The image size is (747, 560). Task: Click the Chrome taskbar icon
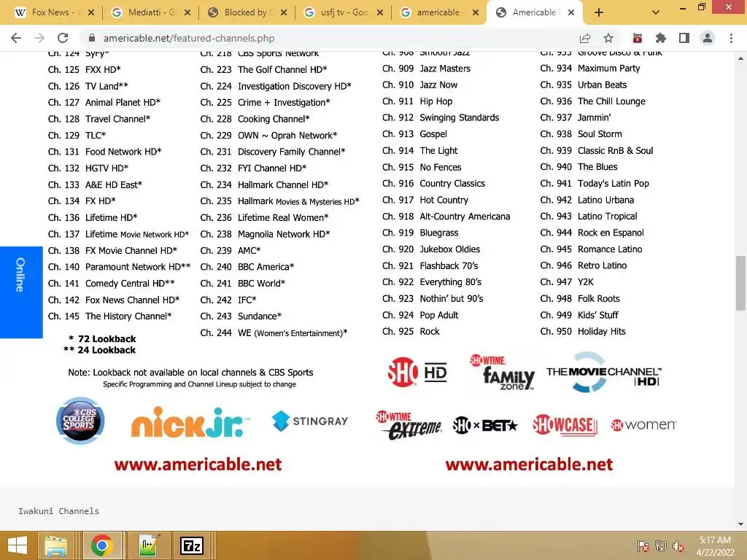click(x=102, y=545)
